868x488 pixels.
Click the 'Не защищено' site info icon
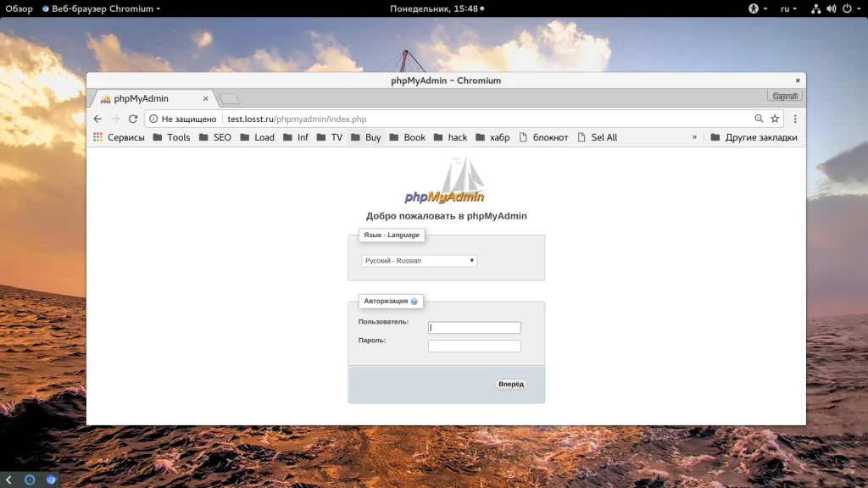[153, 119]
